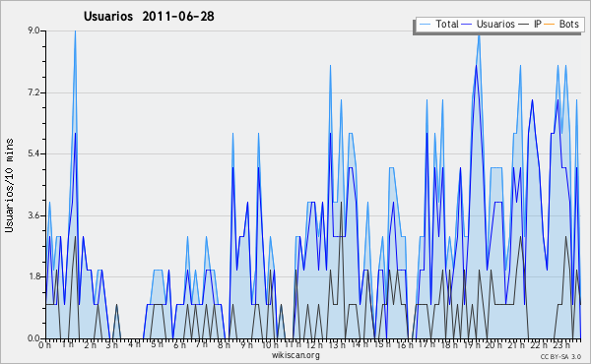Click the '19 h' x-axis label

point(471,344)
